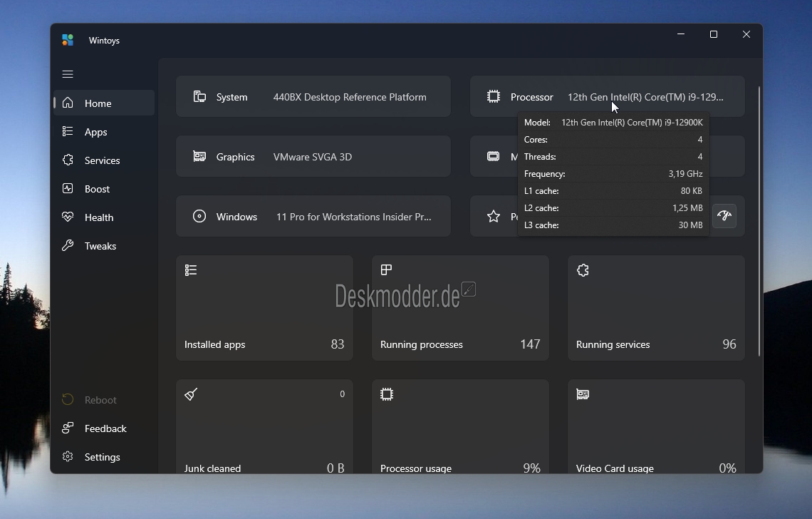
Task: Open the Junk cleaned tile
Action: coord(265,427)
